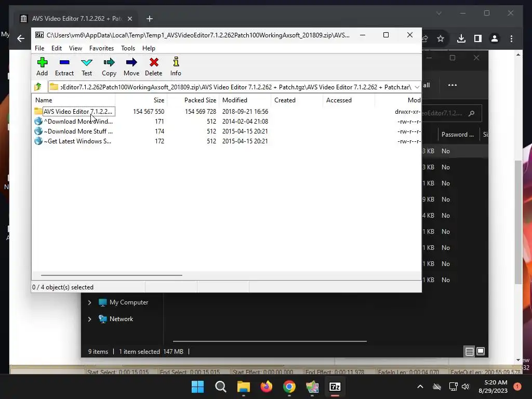Open Firefox from the taskbar
The width and height of the screenshot is (532, 399).
pos(267,387)
